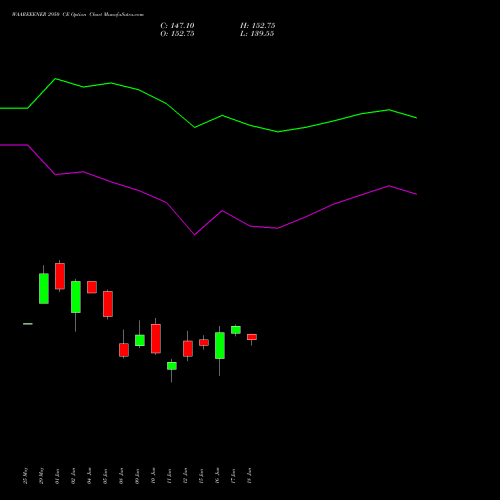Viewport: 500px width, 500px height.
Task: Click the low value L: 139.55
Action: pyautogui.click(x=257, y=34)
